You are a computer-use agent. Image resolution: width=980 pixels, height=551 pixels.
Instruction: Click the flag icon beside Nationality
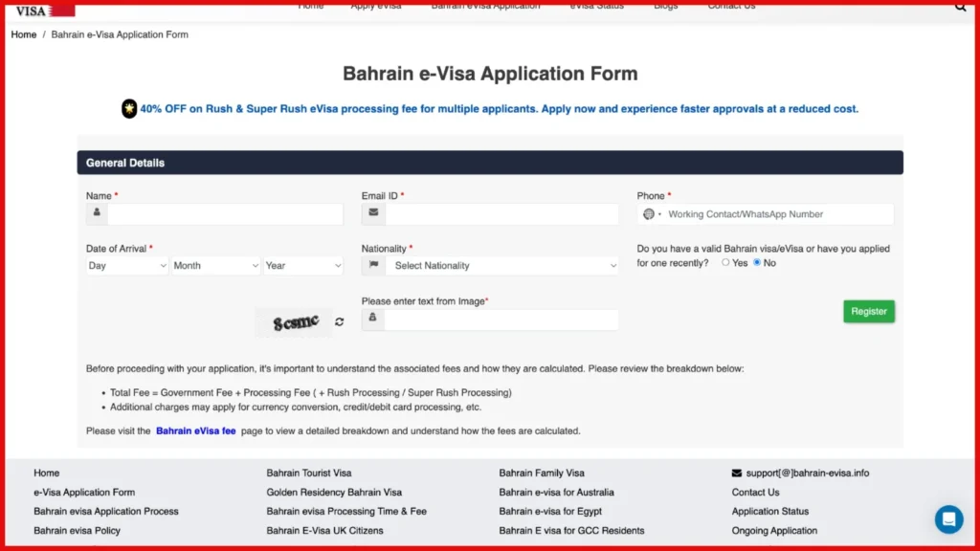coord(373,266)
